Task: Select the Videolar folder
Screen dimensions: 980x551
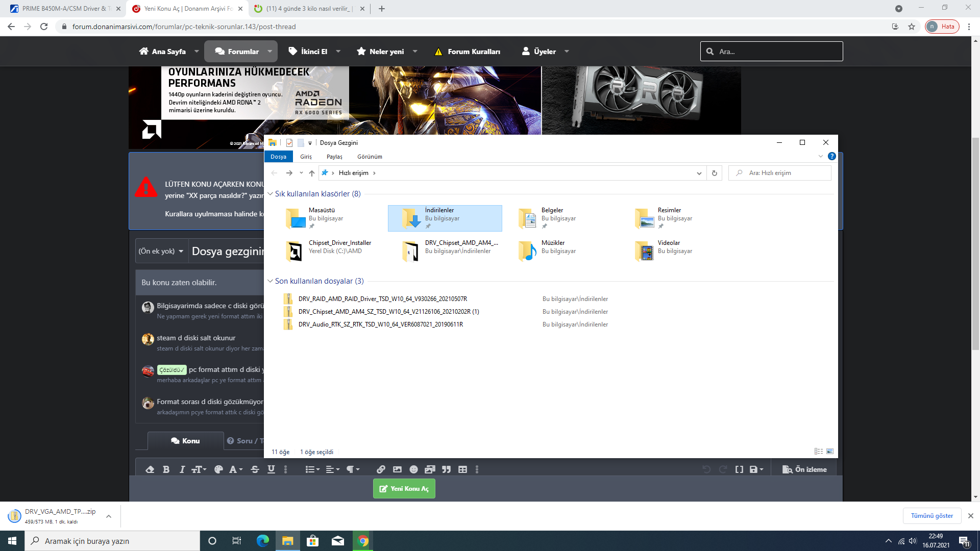Action: [678, 251]
